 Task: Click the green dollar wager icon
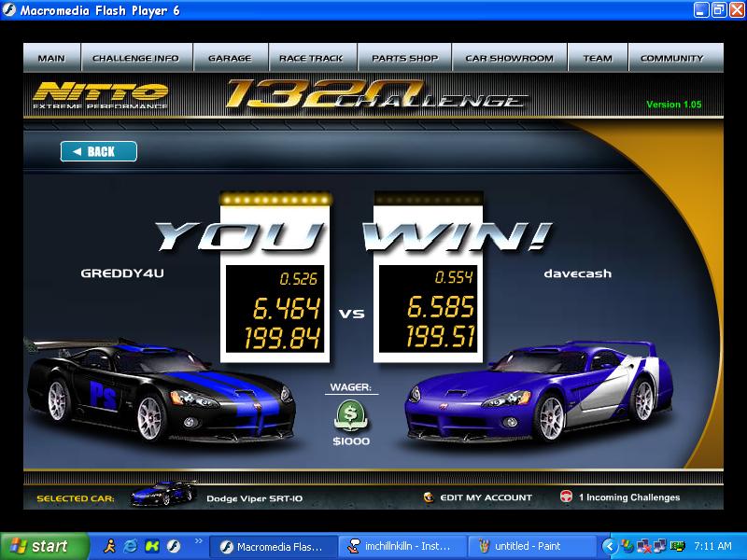click(351, 413)
